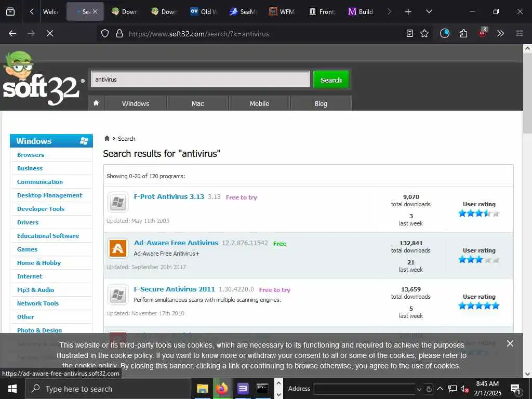Screen dimensions: 532x399
Task: Switch to the Front tab
Action: (322, 12)
